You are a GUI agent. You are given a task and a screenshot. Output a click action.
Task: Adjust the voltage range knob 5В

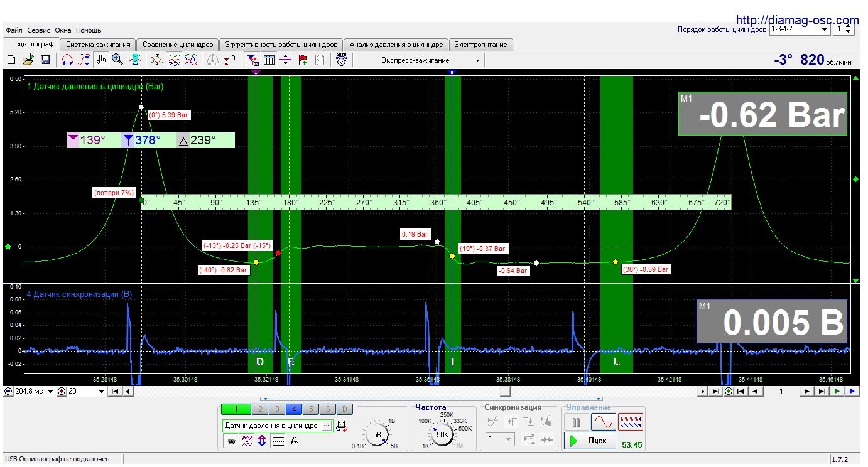[x=377, y=434]
